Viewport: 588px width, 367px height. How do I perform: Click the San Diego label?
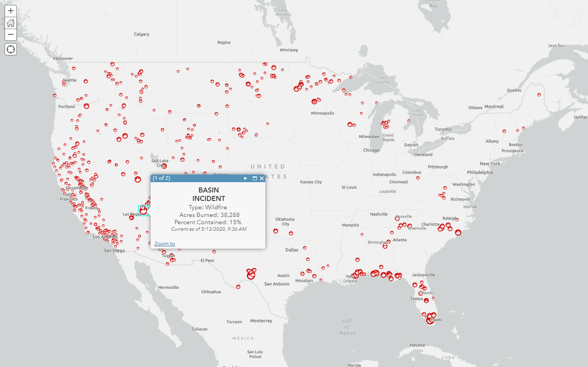114,251
